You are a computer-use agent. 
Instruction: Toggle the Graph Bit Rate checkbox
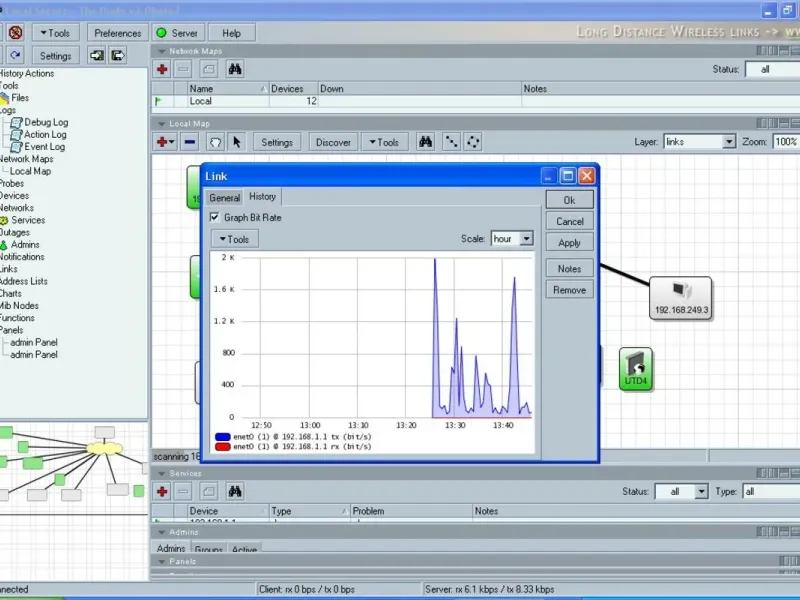(215, 217)
